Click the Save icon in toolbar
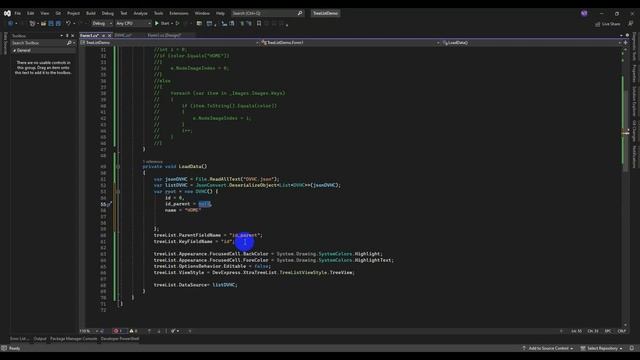This screenshot has width=640, height=360. click(51, 24)
